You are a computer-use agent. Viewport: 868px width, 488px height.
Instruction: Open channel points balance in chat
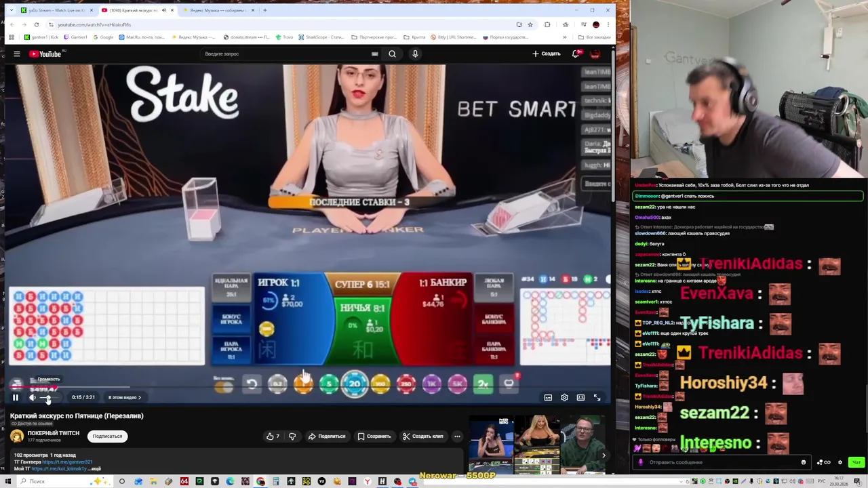(823, 462)
